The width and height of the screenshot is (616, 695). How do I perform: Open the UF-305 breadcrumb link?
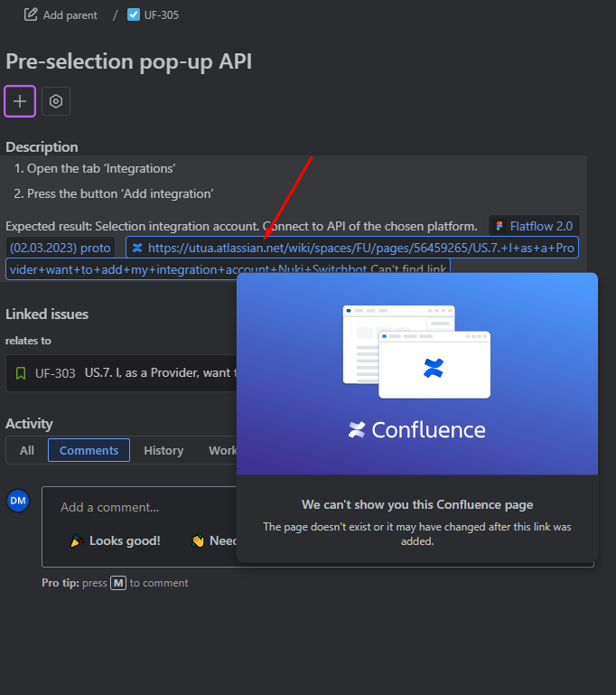coord(161,15)
